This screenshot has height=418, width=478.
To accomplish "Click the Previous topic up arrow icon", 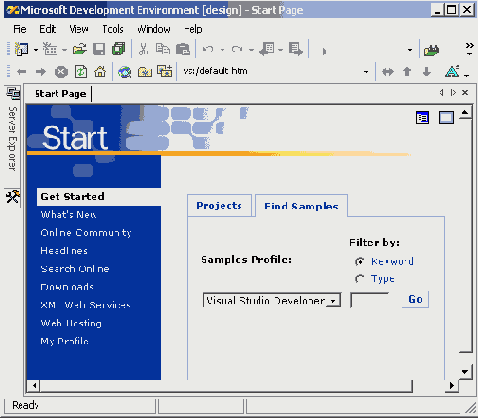I will [x=407, y=72].
